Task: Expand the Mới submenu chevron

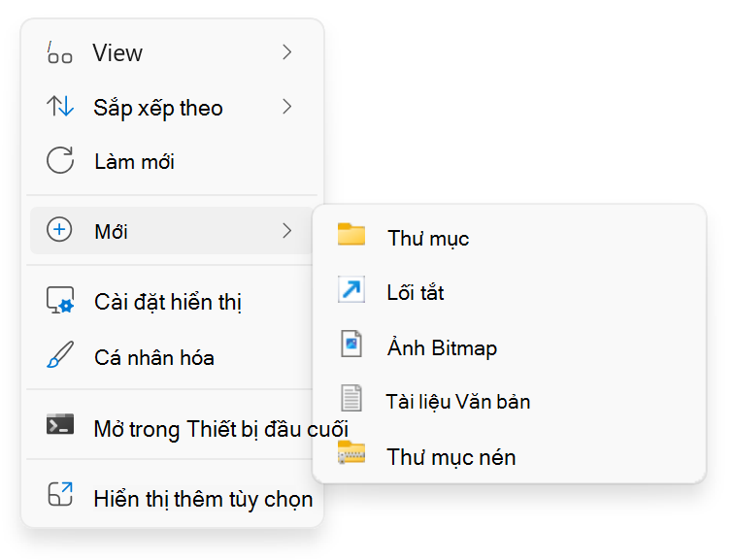Action: point(287,230)
